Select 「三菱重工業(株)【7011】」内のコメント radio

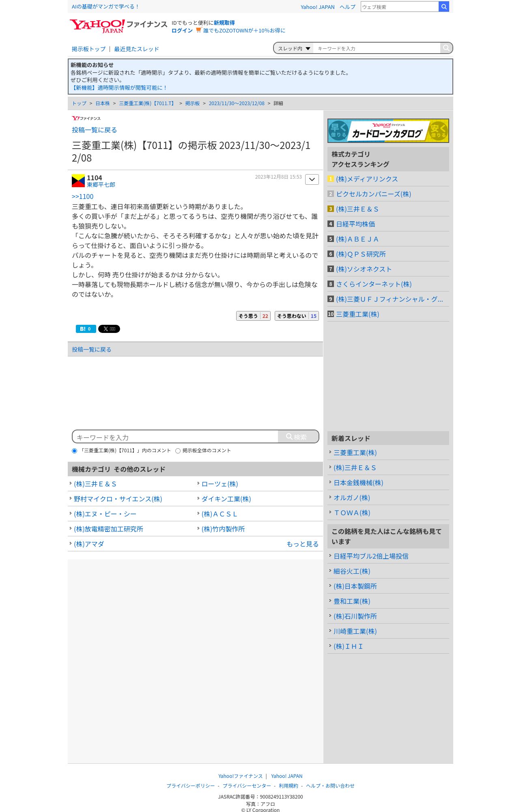tap(74, 451)
